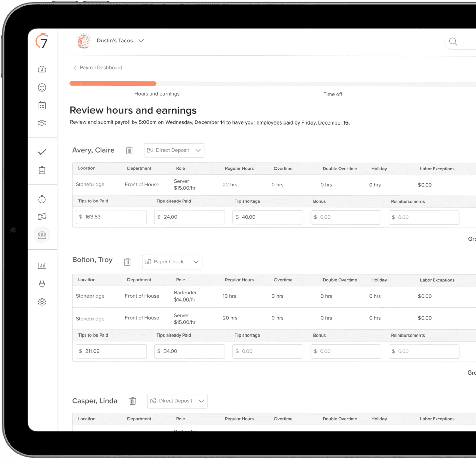Open the stopwatch time clock icon

click(42, 199)
